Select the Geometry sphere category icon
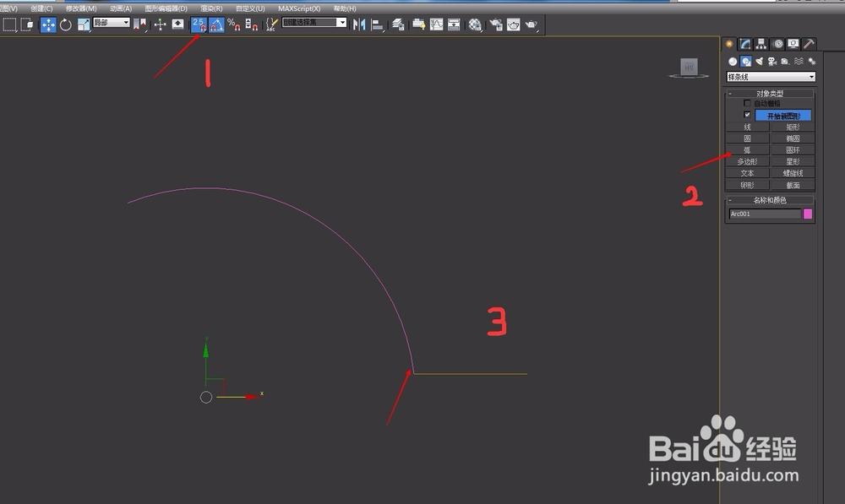The width and height of the screenshot is (845, 504). coord(733,62)
